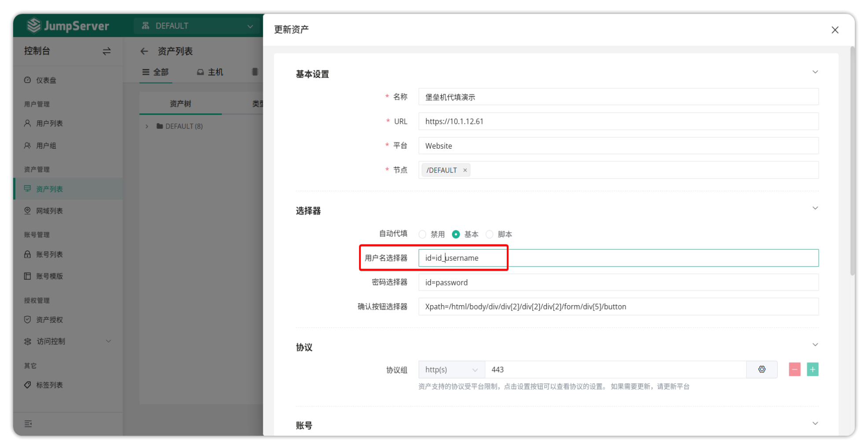This screenshot has height=445, width=868.
Task: Click the organization tree icon beside DEFAULT
Action: coord(145,26)
